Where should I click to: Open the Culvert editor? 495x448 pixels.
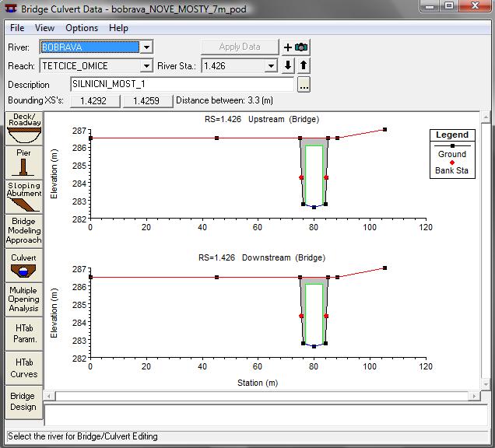[24, 266]
